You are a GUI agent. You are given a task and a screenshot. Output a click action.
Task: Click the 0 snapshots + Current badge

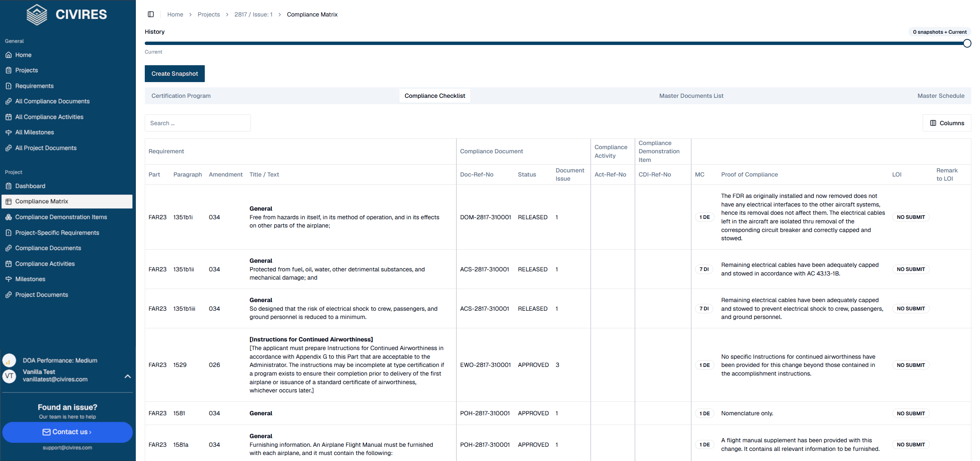[x=939, y=32]
